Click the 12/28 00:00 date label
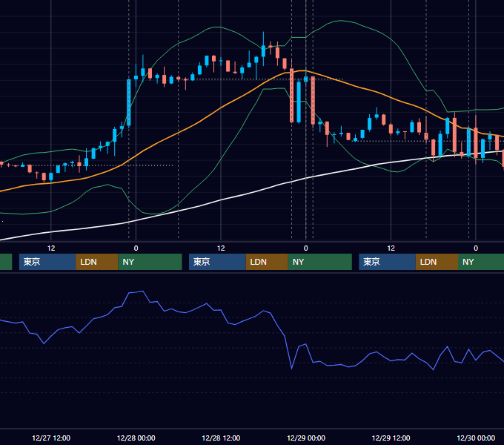Image resolution: width=504 pixels, height=445 pixels. [136, 438]
